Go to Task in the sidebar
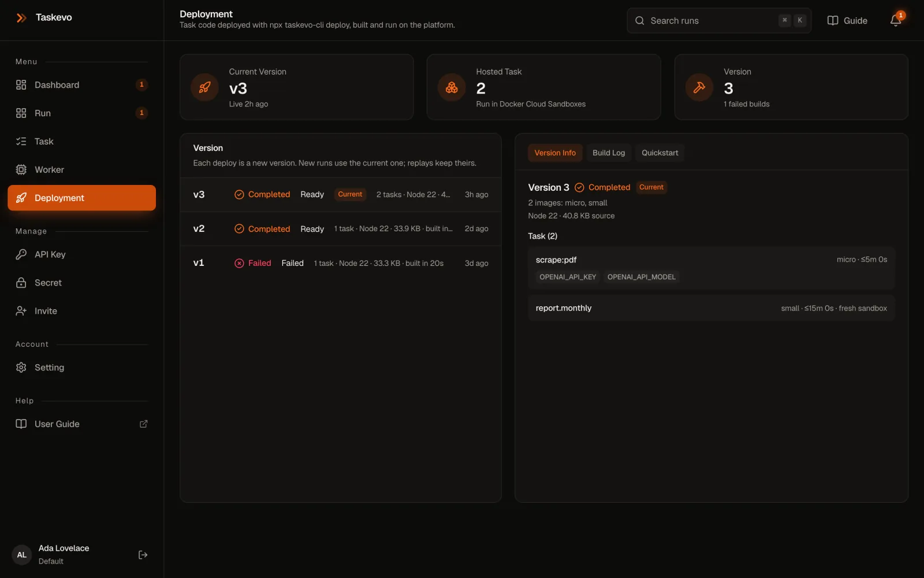Image resolution: width=924 pixels, height=578 pixels. click(x=81, y=142)
